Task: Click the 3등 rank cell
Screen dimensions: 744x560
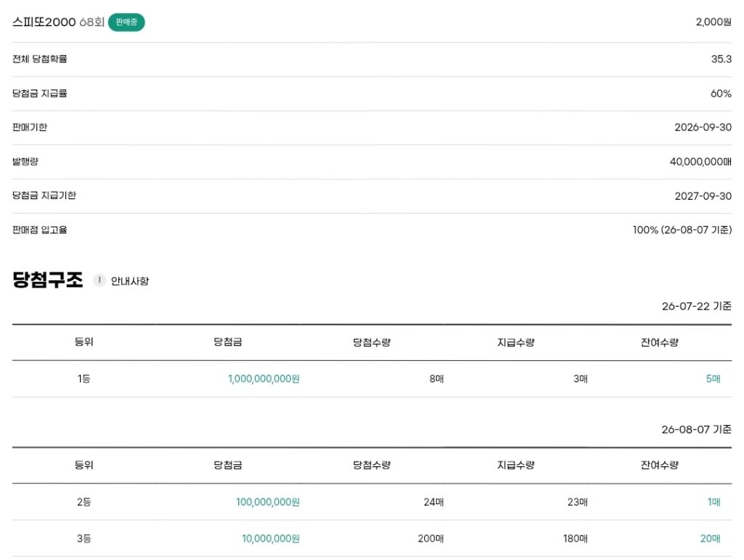Action: [84, 539]
